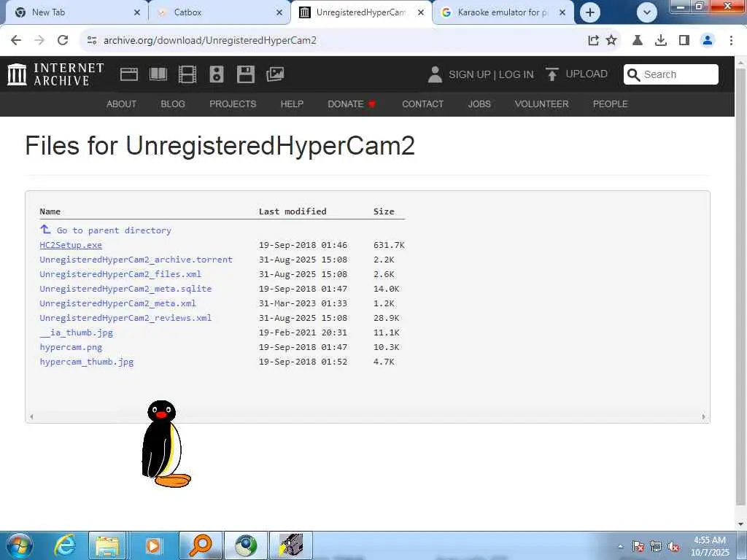Open site information icon in address bar
This screenshot has width=747, height=560.
92,41
